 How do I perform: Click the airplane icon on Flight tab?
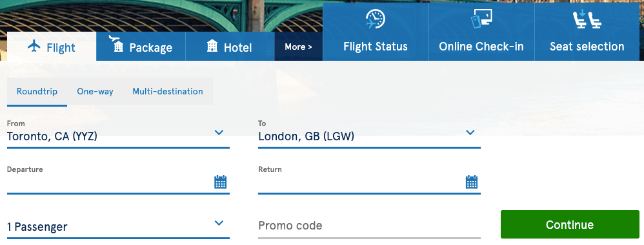(x=34, y=46)
